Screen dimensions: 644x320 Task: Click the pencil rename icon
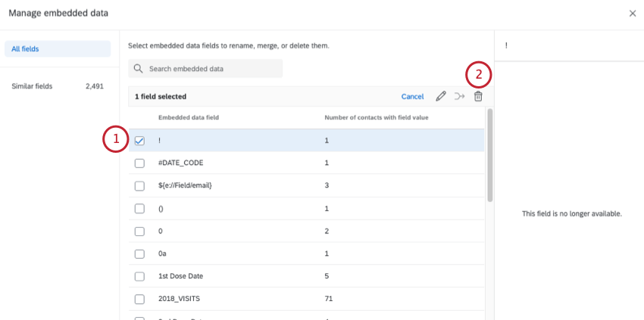(441, 97)
